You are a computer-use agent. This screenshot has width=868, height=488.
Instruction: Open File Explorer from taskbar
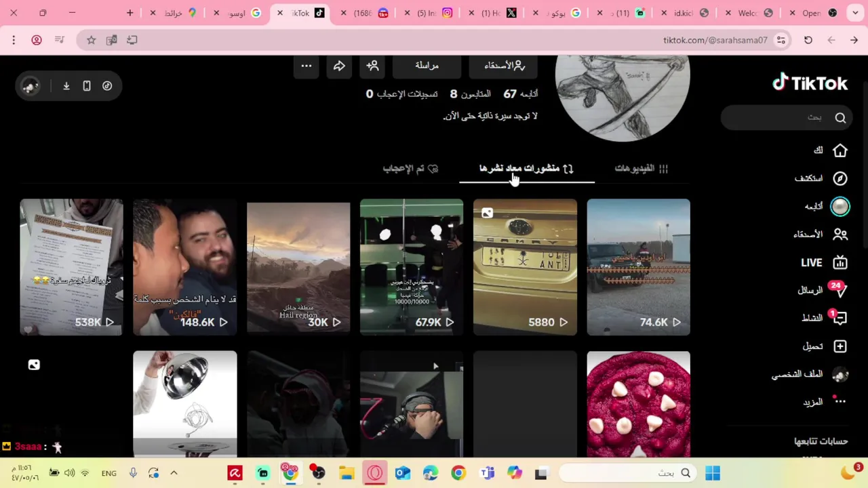347,473
